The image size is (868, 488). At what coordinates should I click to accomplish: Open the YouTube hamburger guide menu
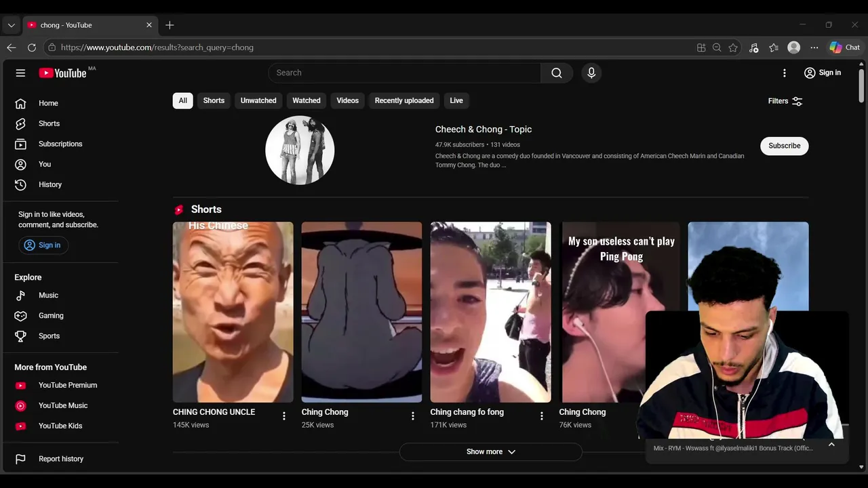[20, 73]
